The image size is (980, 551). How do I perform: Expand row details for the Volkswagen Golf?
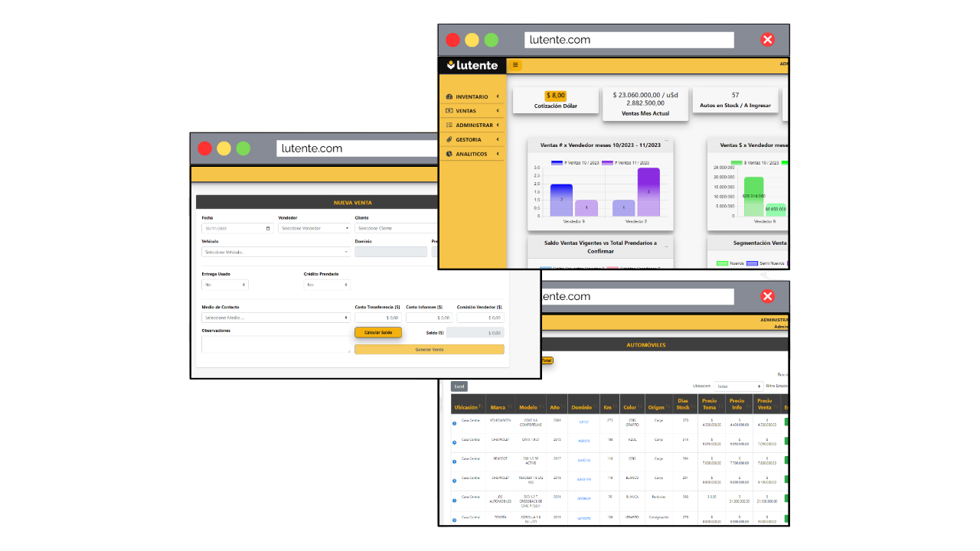pyautogui.click(x=454, y=423)
